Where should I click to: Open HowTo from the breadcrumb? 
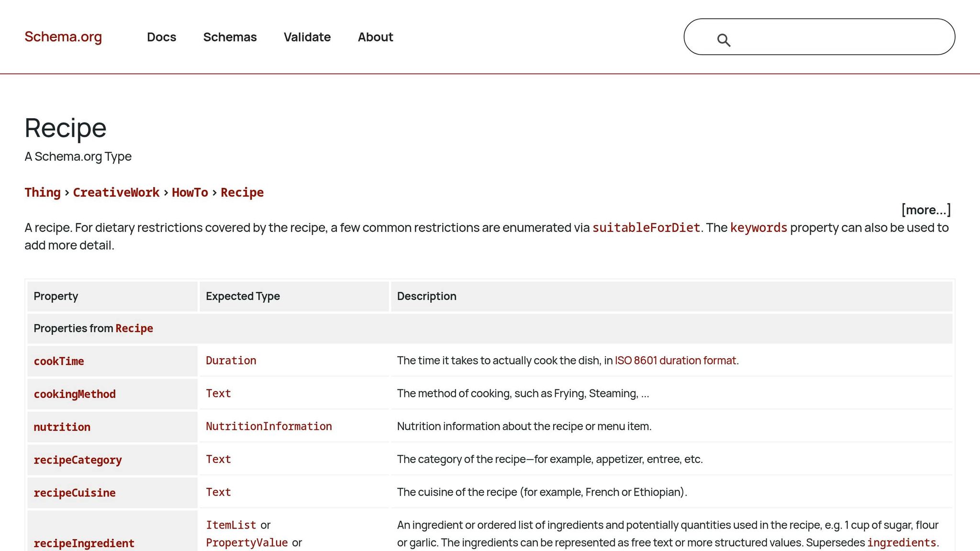(x=190, y=192)
